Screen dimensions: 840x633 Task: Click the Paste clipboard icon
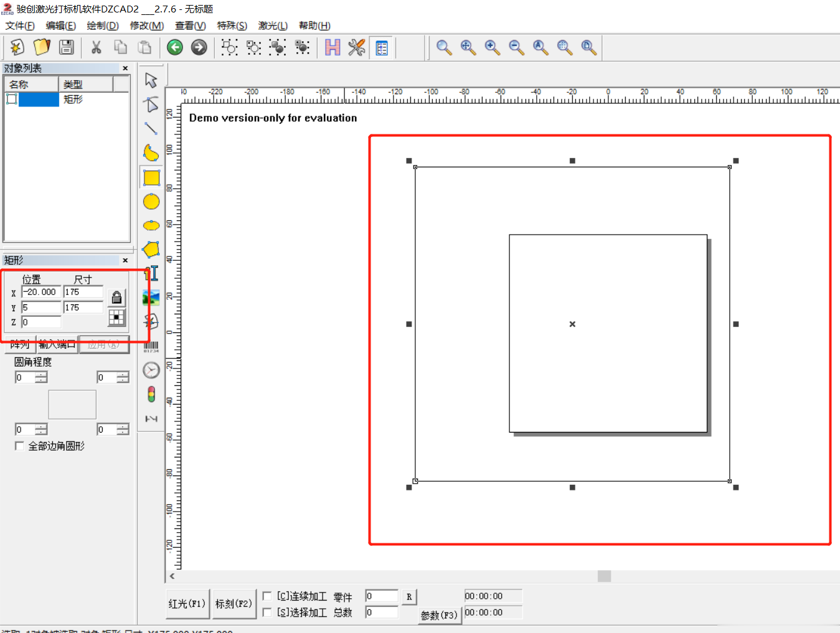point(144,47)
